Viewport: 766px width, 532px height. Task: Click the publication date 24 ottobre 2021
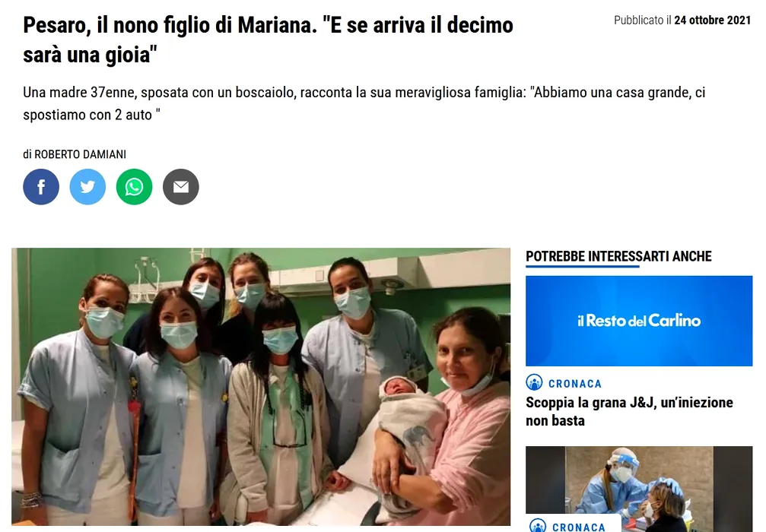pyautogui.click(x=712, y=20)
